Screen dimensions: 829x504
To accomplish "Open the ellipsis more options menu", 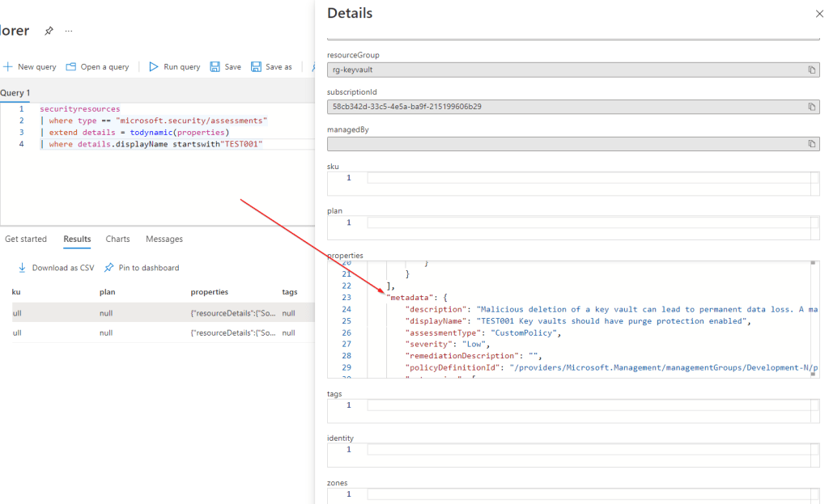I will coord(69,31).
